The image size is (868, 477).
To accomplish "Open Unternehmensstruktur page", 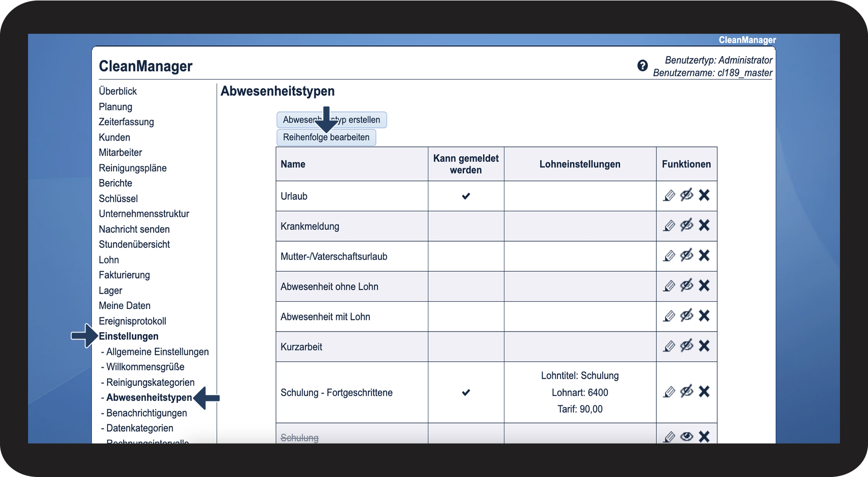I will pyautogui.click(x=144, y=214).
